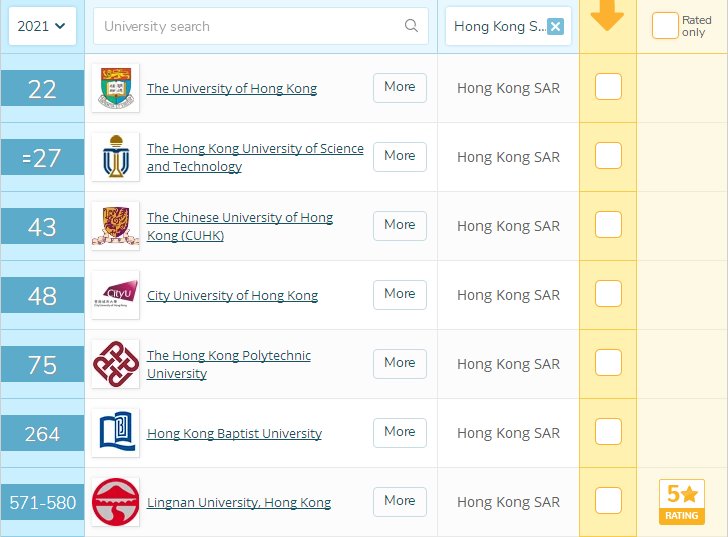Expand More for City University of Hong Kong
The width and height of the screenshot is (728, 537).
[399, 294]
